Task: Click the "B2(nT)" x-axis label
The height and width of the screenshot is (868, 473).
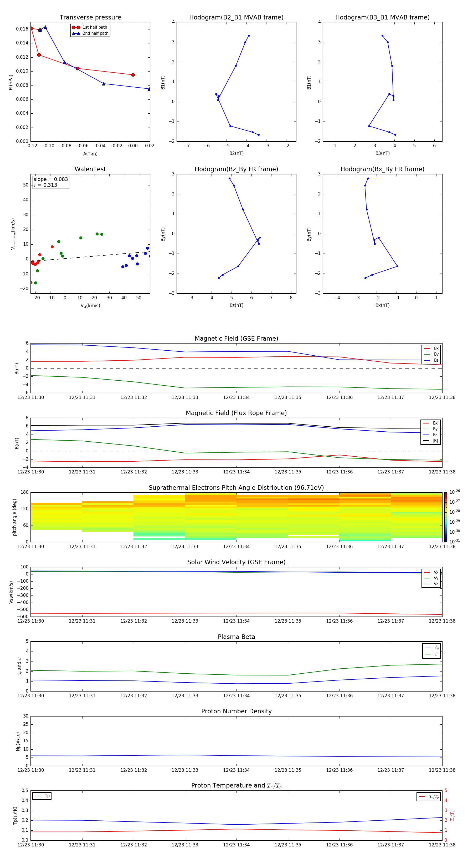Action: 236,153
